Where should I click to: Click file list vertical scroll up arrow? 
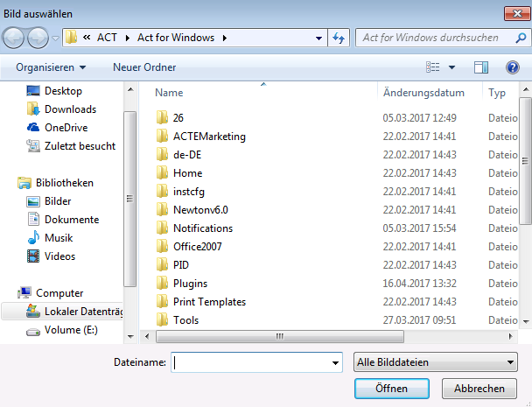tap(526, 89)
